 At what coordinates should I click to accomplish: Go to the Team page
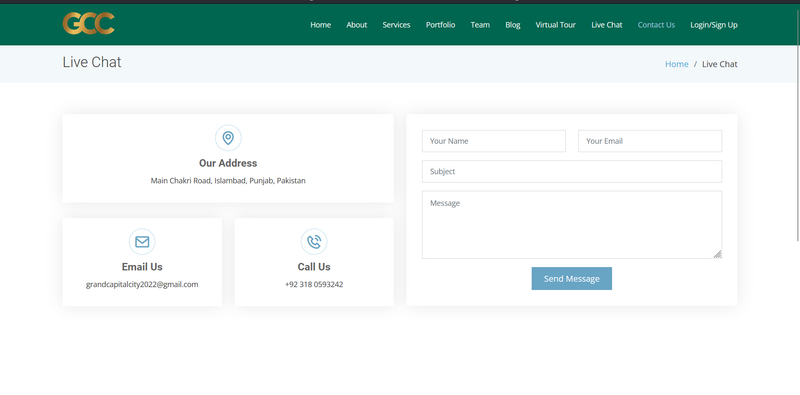tap(480, 24)
